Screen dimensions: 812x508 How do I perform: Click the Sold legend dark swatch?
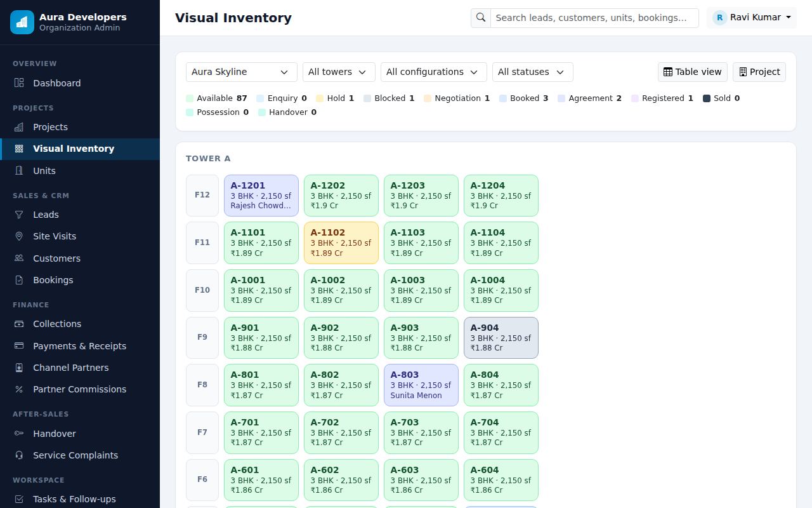pos(707,98)
